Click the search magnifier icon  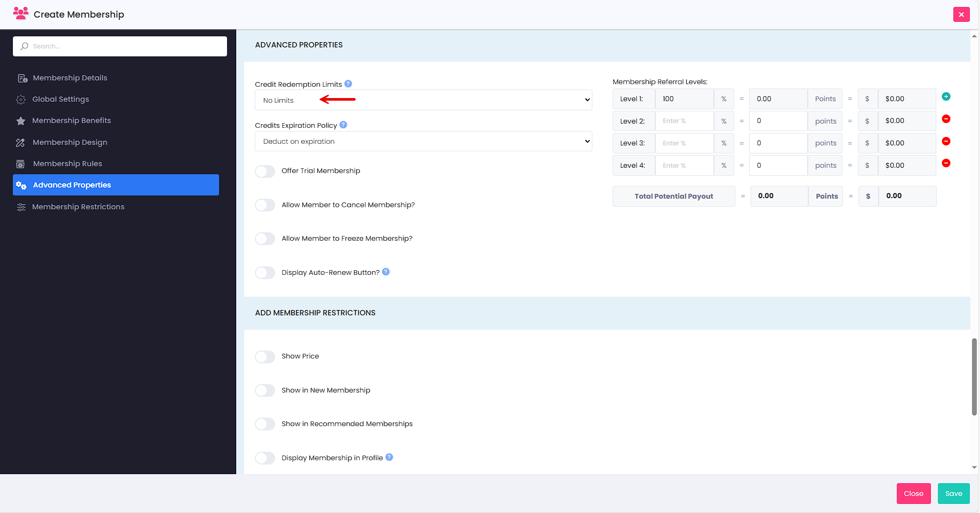point(25,46)
